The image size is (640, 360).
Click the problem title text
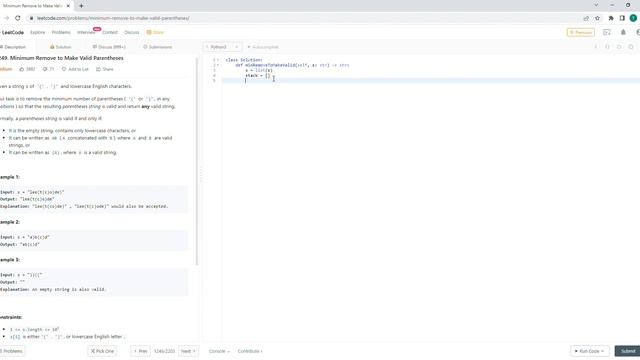[62, 58]
